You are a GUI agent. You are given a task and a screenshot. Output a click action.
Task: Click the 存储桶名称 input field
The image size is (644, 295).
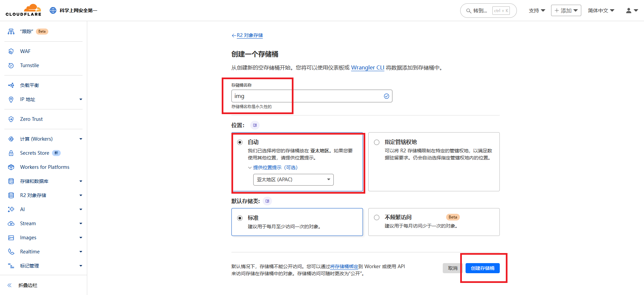[x=307, y=96]
